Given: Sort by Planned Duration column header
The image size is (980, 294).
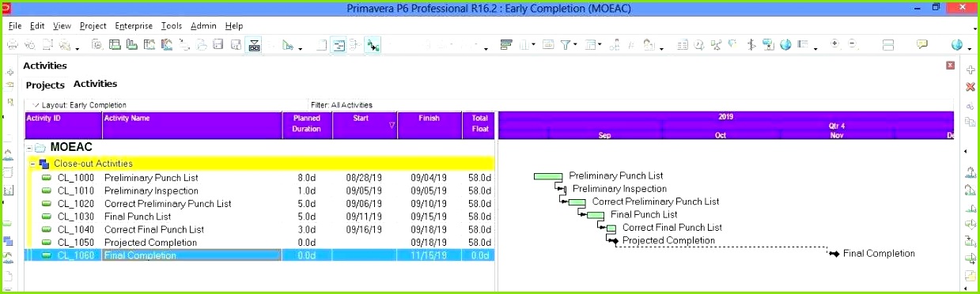Looking at the screenshot, I should tap(307, 125).
